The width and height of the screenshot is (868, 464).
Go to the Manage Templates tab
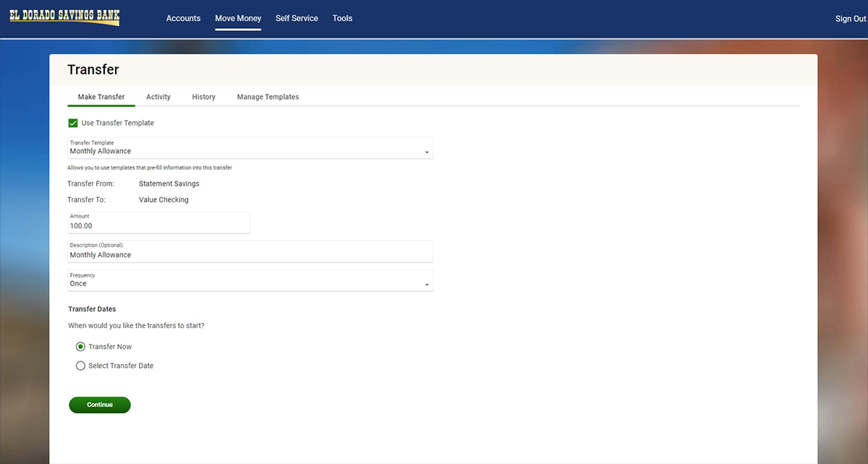coord(268,97)
